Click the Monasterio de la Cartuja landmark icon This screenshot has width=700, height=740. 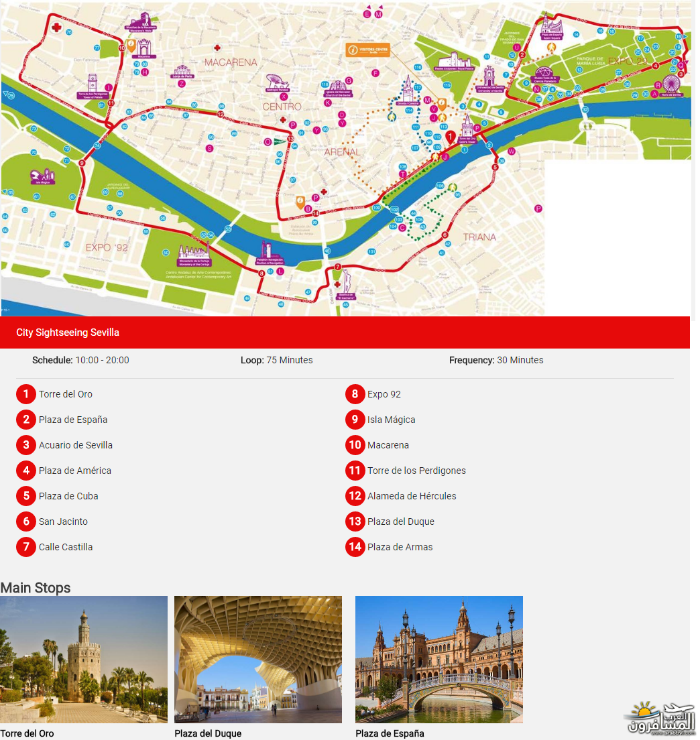coord(194,254)
